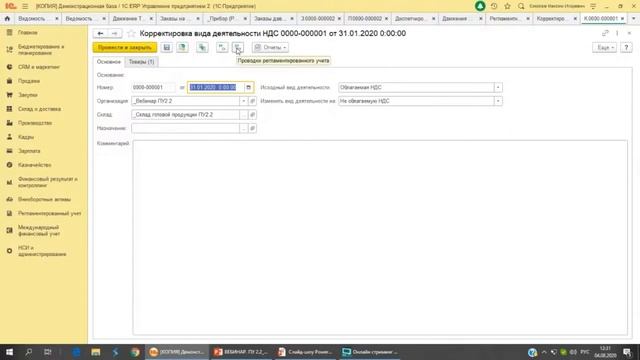
Task: Switch to the '_Прибор (Р...' open tab
Action: point(222,18)
